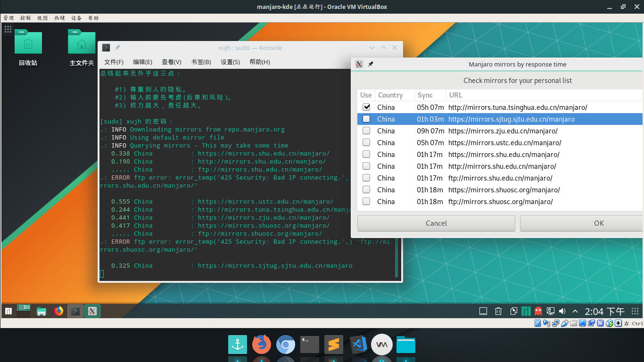Launch Visual Studio Code from host dock
Viewport: 644px width, 362px height.
point(358,345)
